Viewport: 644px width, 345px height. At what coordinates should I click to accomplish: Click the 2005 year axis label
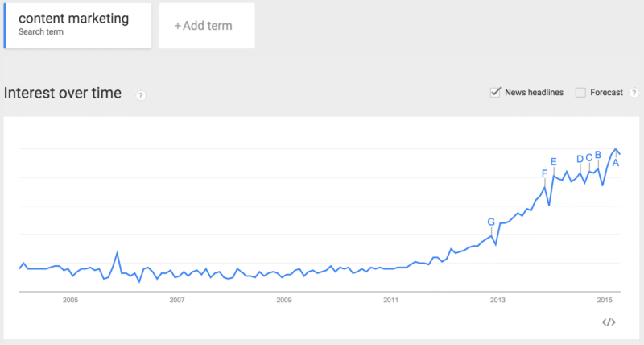point(71,301)
